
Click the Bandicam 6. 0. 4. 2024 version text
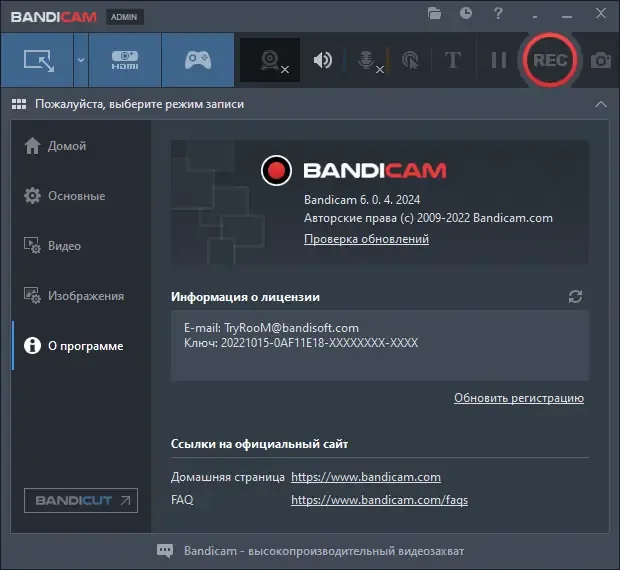click(362, 200)
